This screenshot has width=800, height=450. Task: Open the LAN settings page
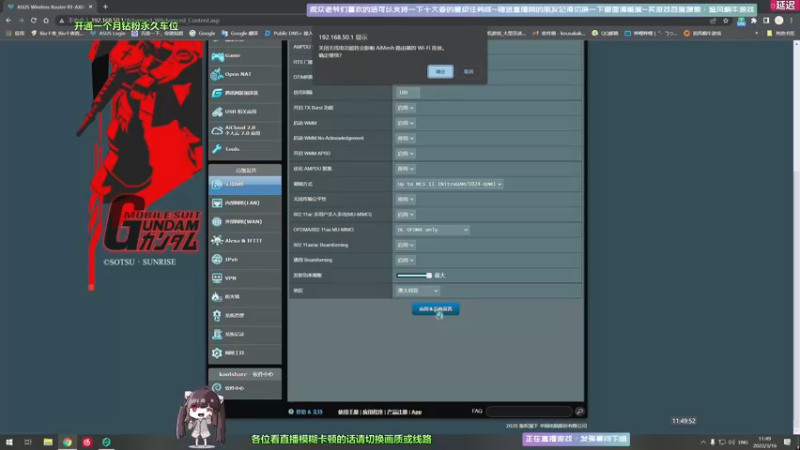pyautogui.click(x=245, y=203)
